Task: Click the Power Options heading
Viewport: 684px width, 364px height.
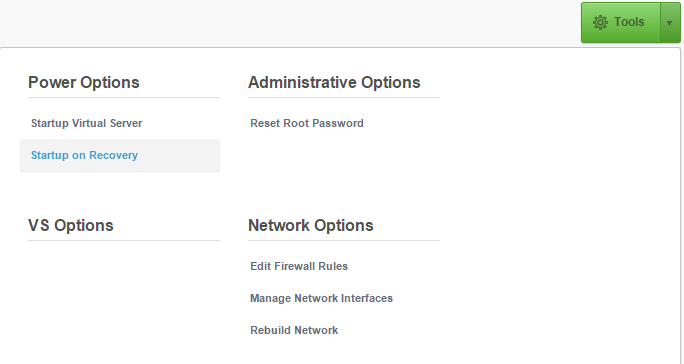Action: pos(84,82)
